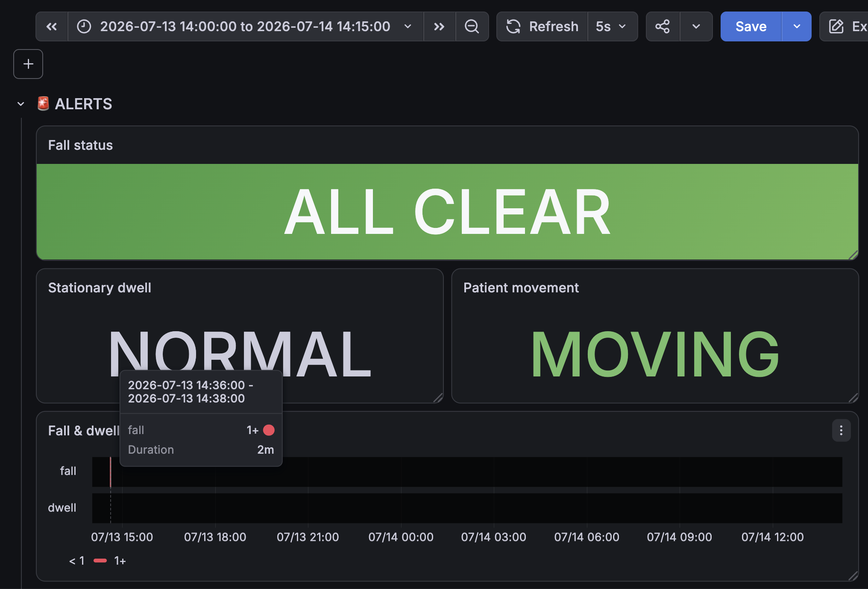This screenshot has width=868, height=589.
Task: Open the Fall & dwell panel menu
Action: click(x=841, y=430)
